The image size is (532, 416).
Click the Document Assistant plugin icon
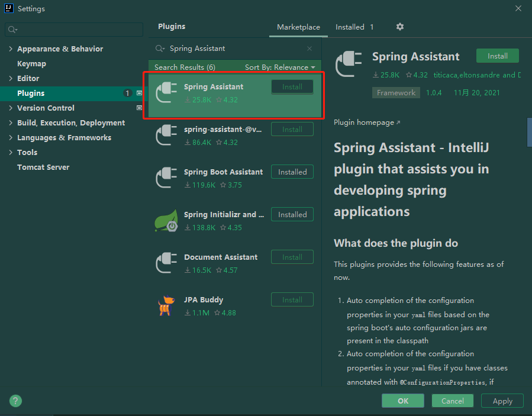166,263
